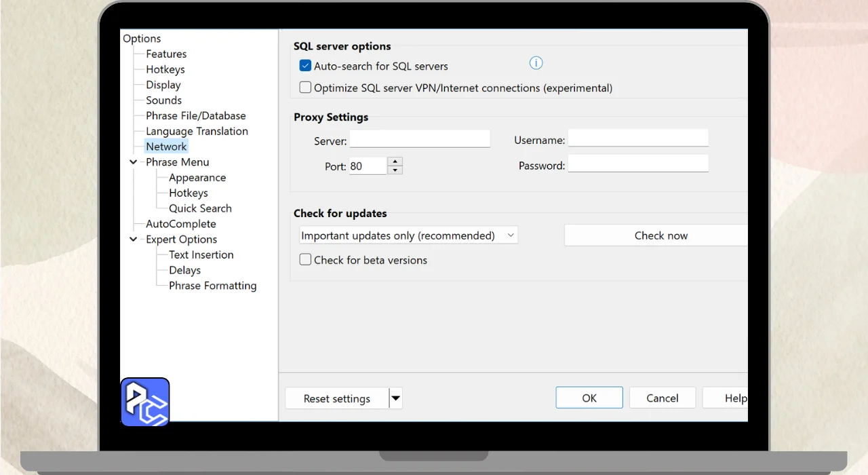Go to the AutoComplete options page
Image resolution: width=868 pixels, height=475 pixels.
coord(180,224)
